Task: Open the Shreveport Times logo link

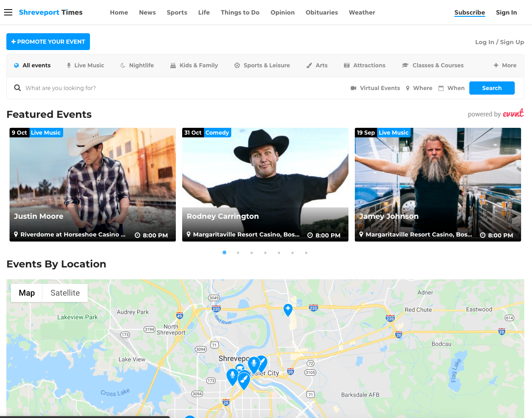Action: pyautogui.click(x=50, y=12)
